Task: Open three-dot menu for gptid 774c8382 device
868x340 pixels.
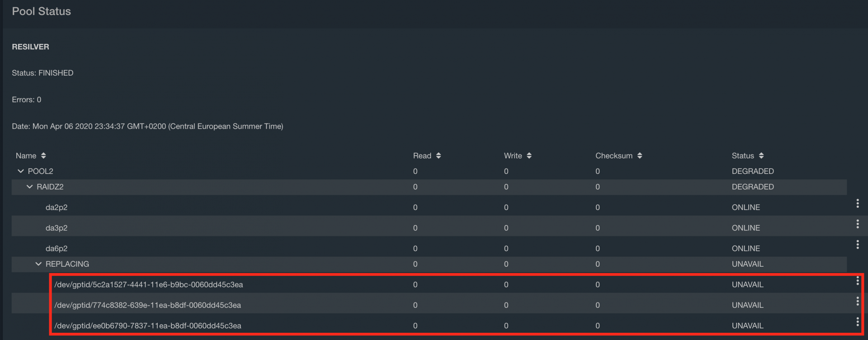Action: 857,302
